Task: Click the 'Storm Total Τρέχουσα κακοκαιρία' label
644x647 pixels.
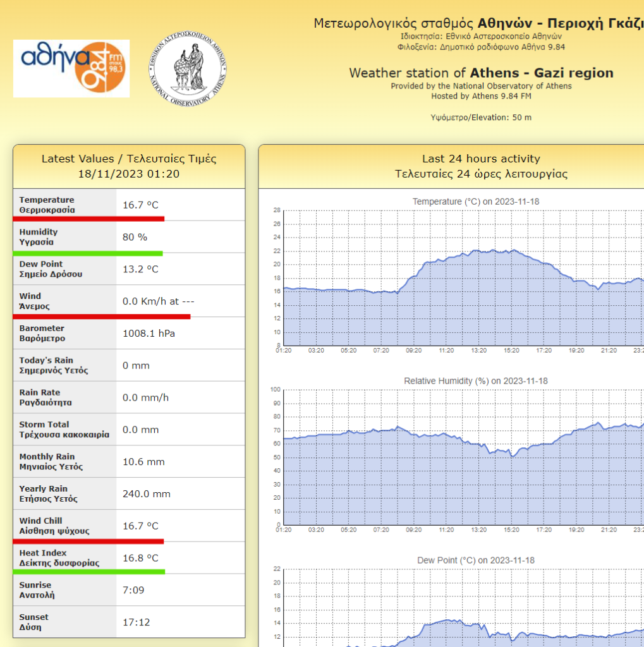Action: tap(64, 430)
